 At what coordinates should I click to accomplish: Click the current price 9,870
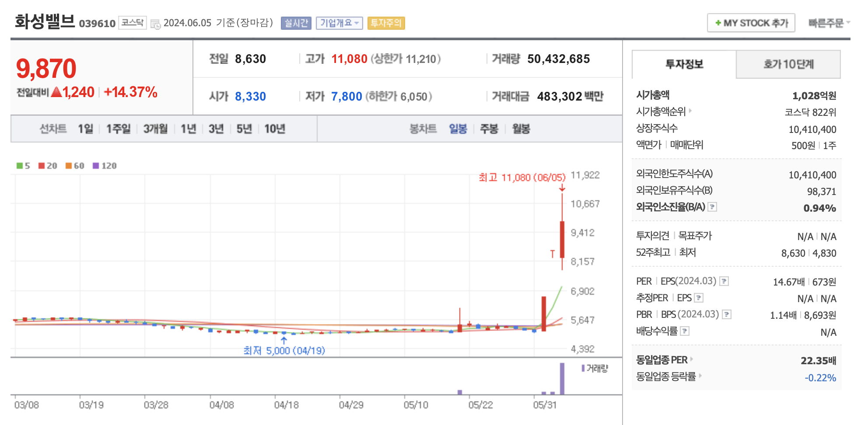click(46, 69)
